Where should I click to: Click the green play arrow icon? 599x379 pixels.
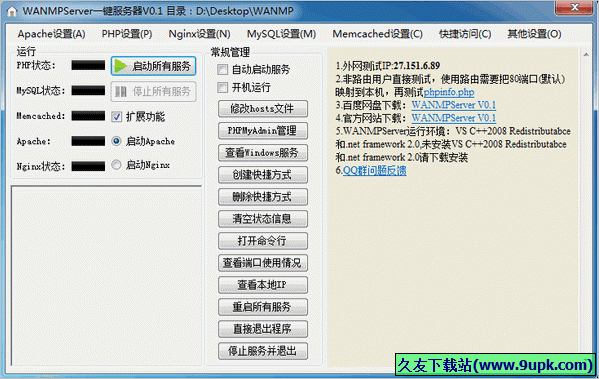click(121, 66)
